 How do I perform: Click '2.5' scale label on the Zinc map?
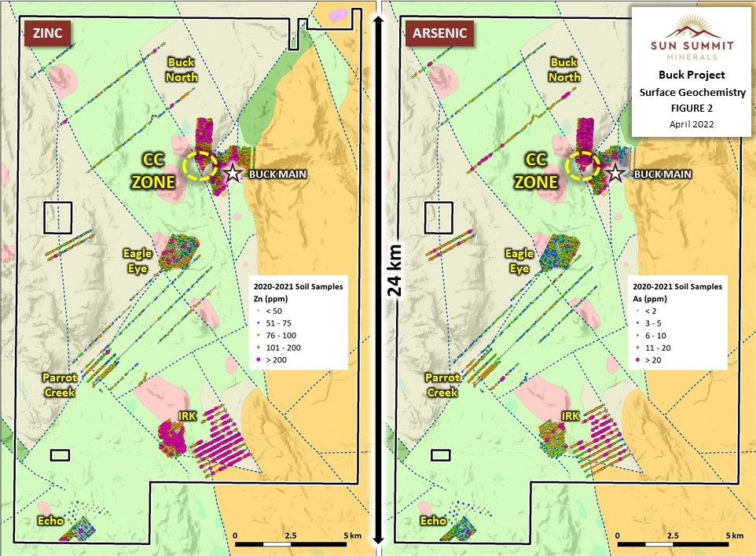click(291, 536)
